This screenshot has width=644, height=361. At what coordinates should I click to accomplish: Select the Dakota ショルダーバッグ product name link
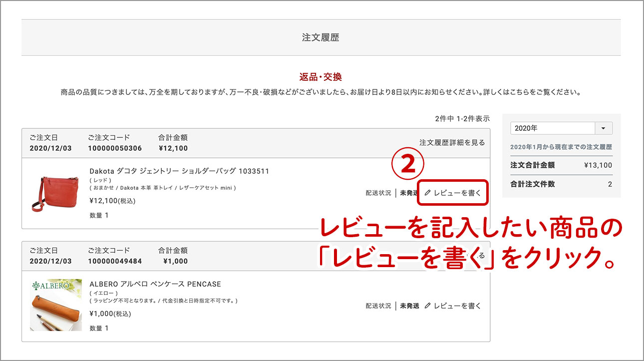[179, 171]
